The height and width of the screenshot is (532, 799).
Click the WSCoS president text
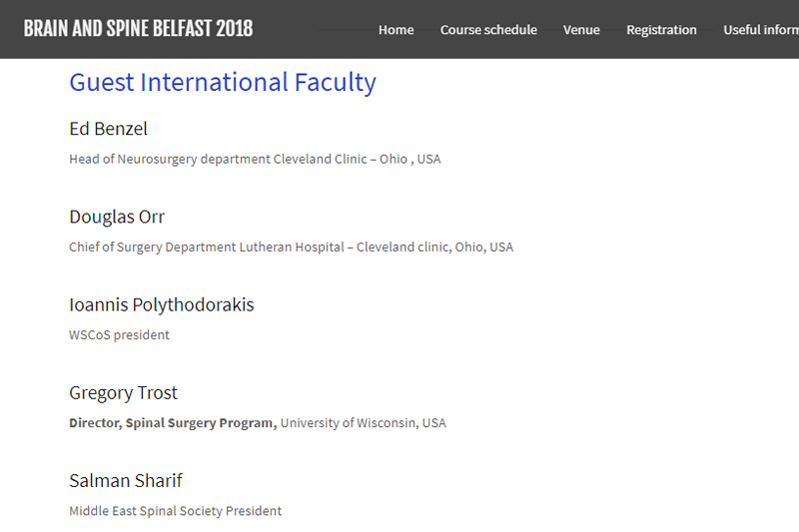click(x=119, y=335)
